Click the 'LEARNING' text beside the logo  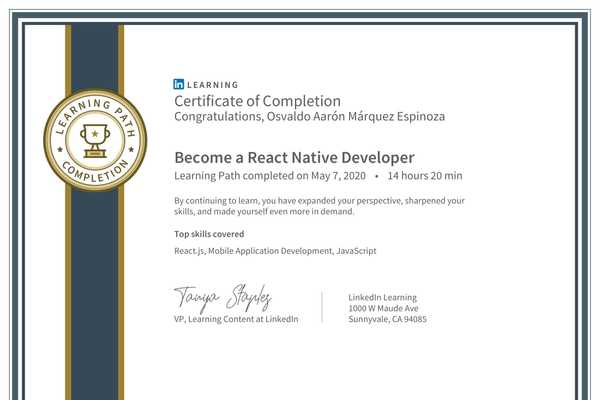click(x=213, y=85)
